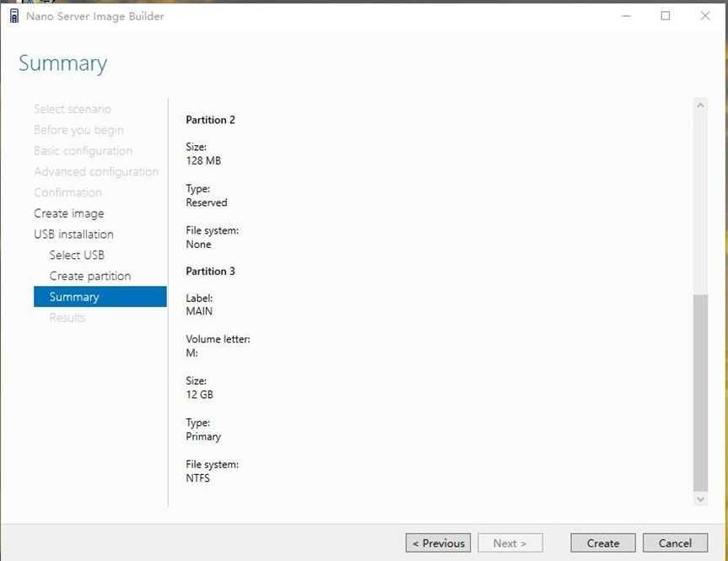Open the Create image step
This screenshot has height=561, width=728.
pyautogui.click(x=68, y=213)
